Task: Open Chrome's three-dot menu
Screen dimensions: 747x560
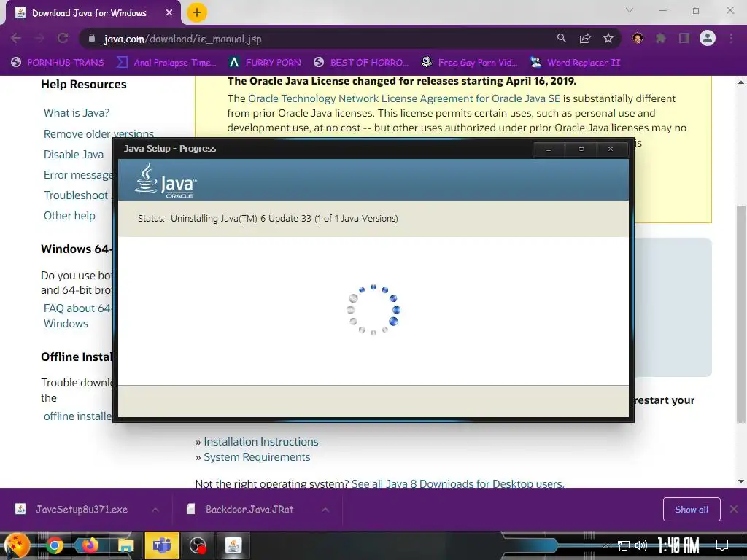Action: [x=731, y=38]
